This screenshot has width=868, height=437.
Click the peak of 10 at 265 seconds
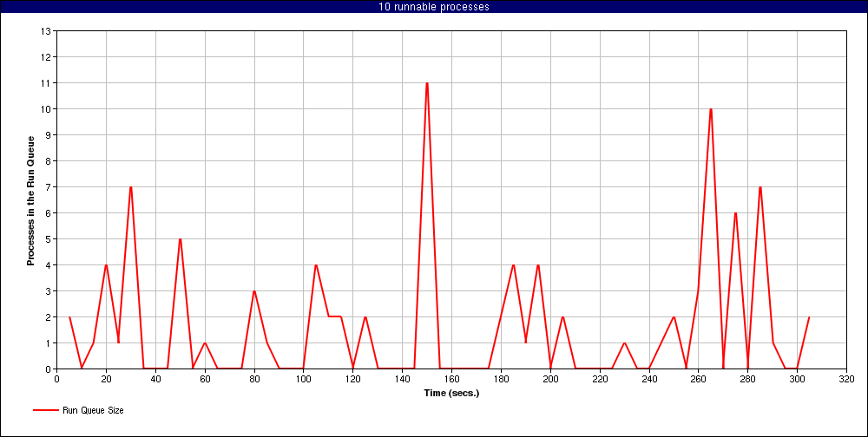click(711, 109)
